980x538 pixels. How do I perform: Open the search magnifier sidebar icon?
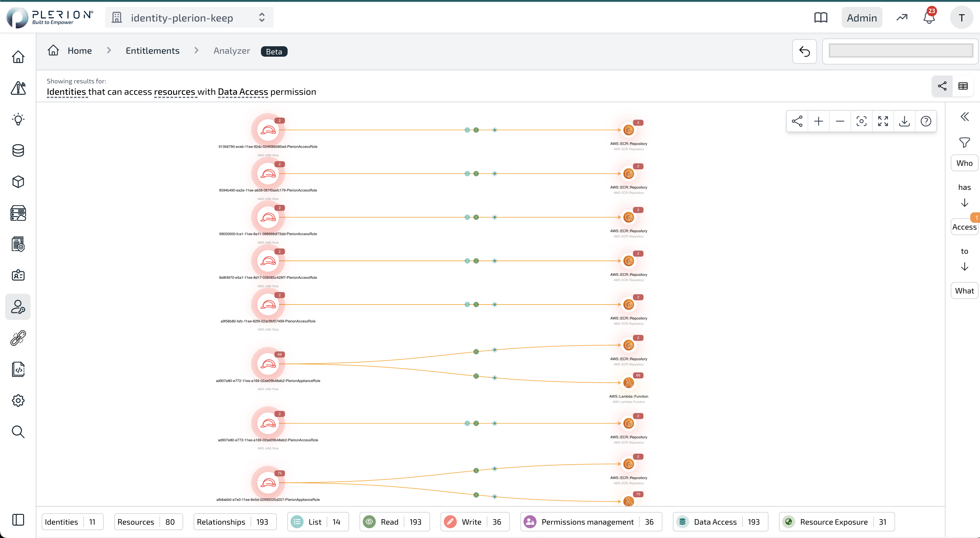click(18, 432)
